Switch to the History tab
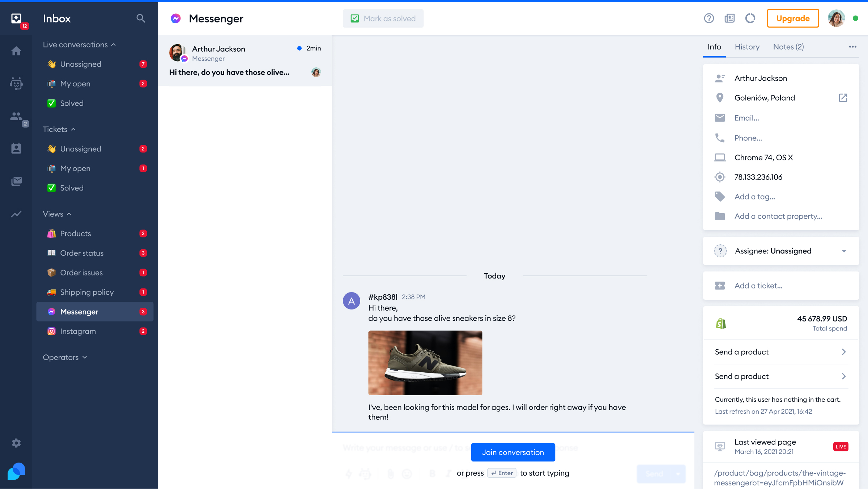The height and width of the screenshot is (489, 868). 747,47
